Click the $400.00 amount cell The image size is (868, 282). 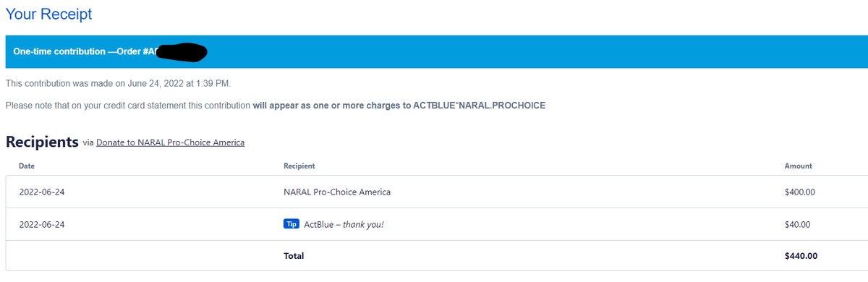tap(800, 192)
